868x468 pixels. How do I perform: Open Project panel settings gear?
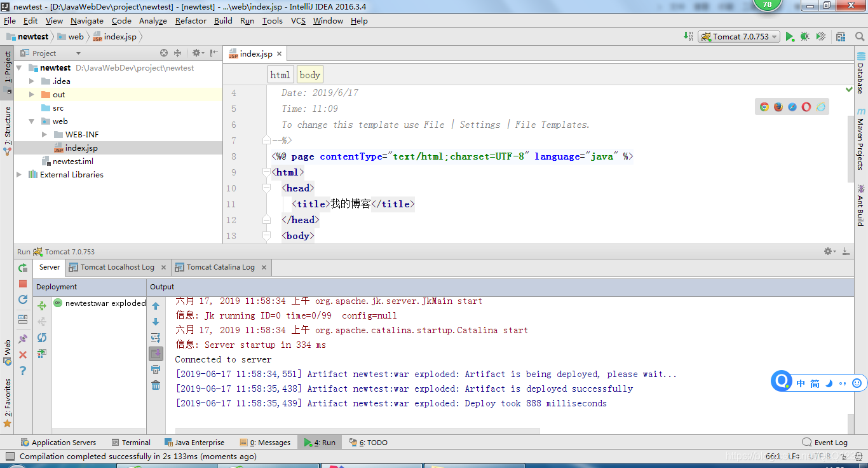[198, 53]
